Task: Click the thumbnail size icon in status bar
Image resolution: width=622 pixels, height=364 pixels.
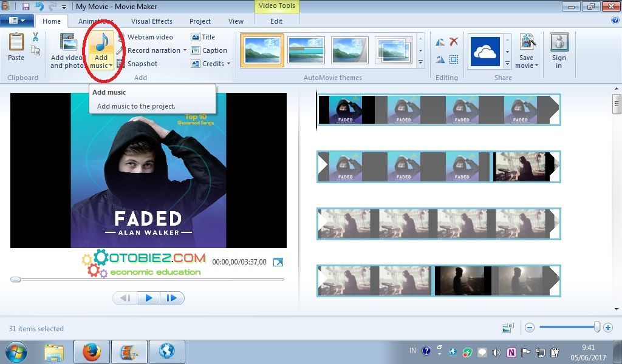Action: 508,328
